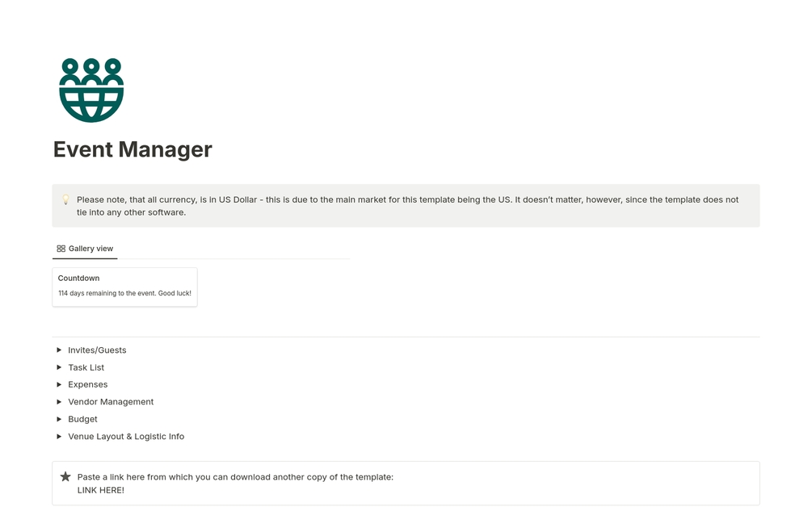
Task: Select the Gallery view tab label
Action: (x=90, y=249)
